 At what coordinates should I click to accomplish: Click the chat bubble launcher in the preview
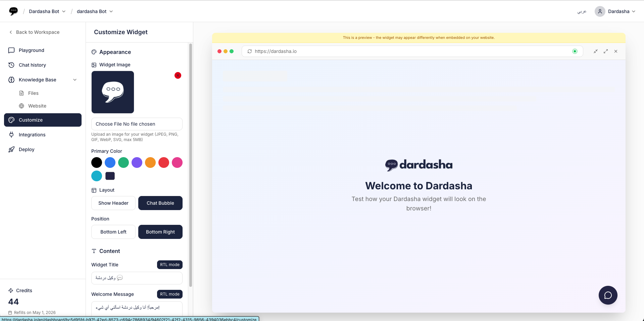point(608,295)
